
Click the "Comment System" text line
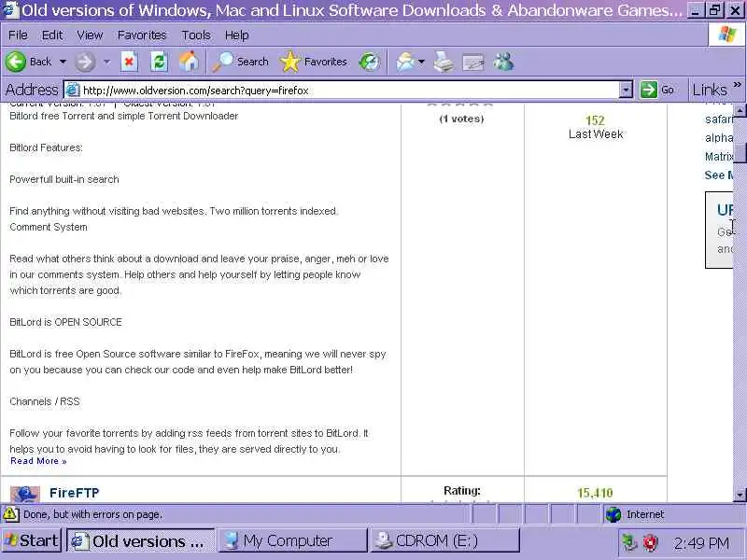(49, 227)
